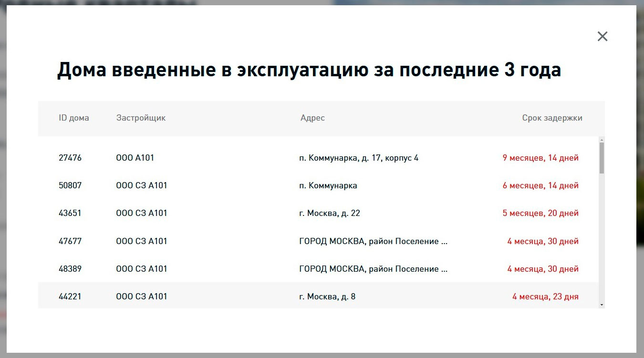Click the scrollbar up arrow in the table
644x358 pixels.
pyautogui.click(x=602, y=140)
